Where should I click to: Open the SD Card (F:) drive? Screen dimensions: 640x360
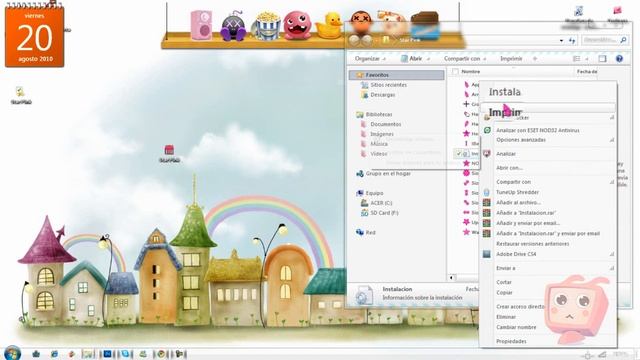click(384, 213)
